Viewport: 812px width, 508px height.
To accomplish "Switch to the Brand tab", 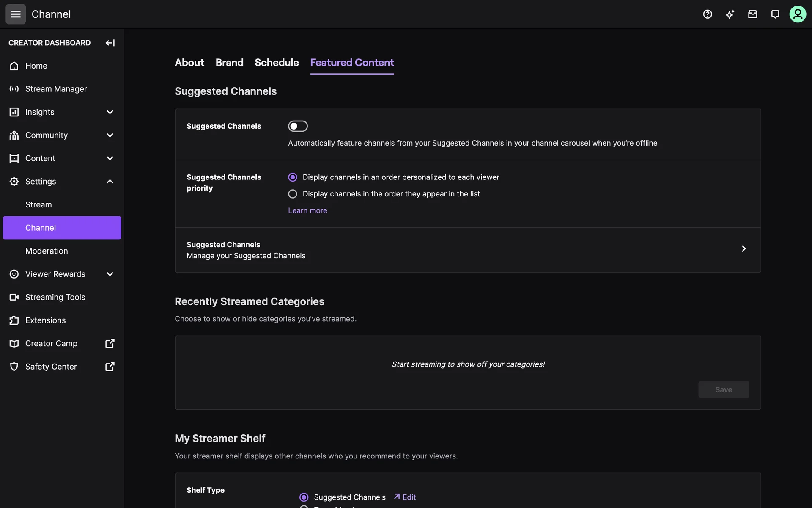I will 229,62.
